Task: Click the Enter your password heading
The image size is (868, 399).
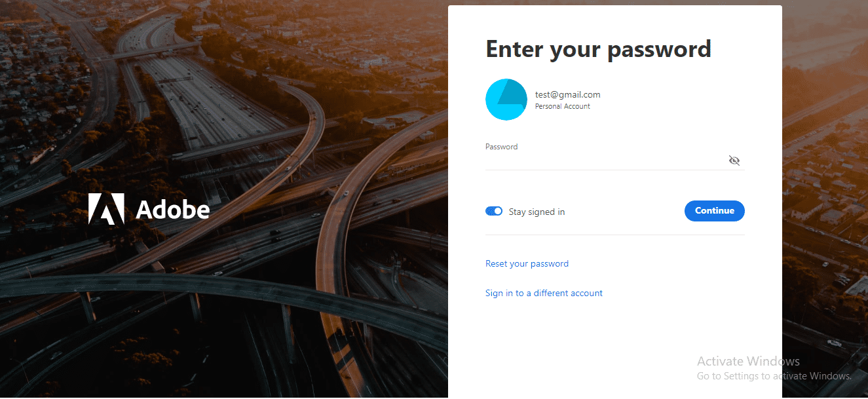Action: click(598, 49)
